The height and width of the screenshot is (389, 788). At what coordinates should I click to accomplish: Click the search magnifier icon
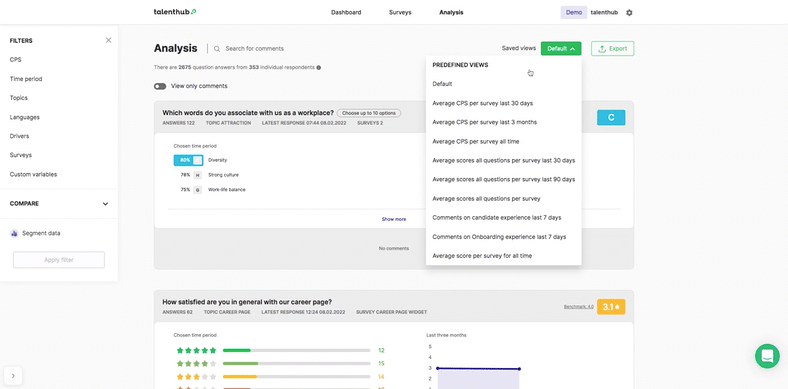(217, 49)
